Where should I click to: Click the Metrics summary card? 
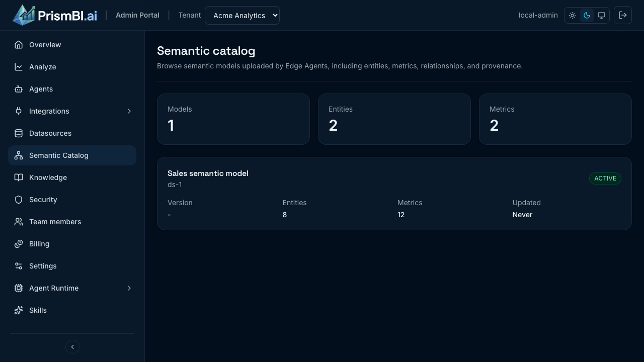[555, 119]
